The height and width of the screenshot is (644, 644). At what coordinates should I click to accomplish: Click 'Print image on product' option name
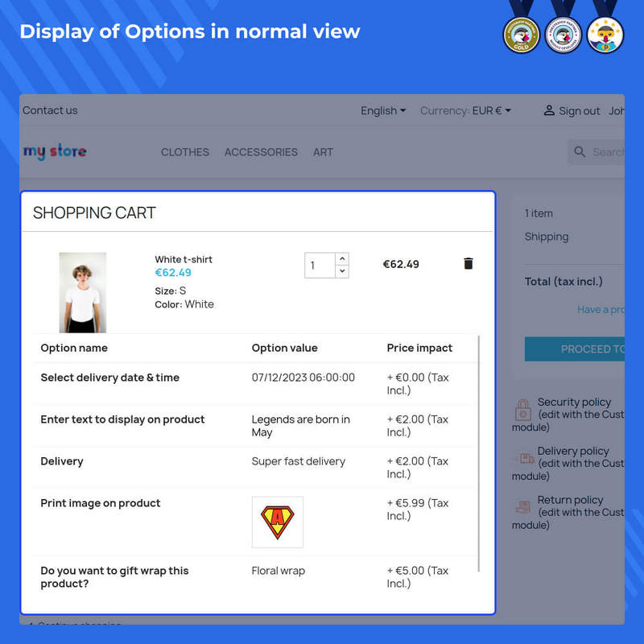pyautogui.click(x=100, y=503)
